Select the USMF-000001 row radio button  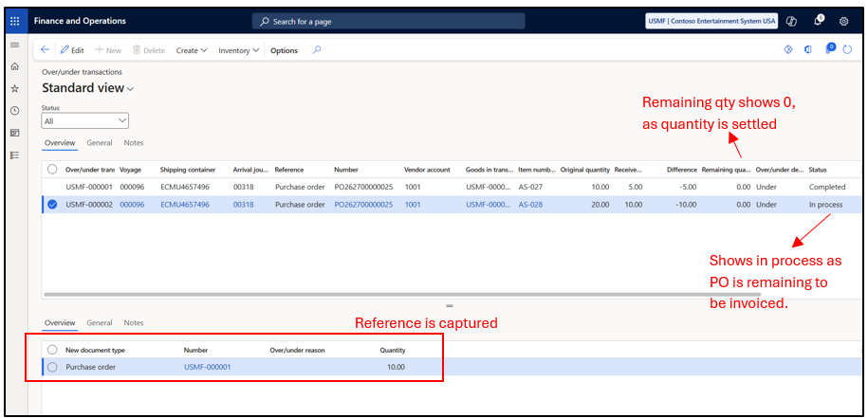coord(52,187)
